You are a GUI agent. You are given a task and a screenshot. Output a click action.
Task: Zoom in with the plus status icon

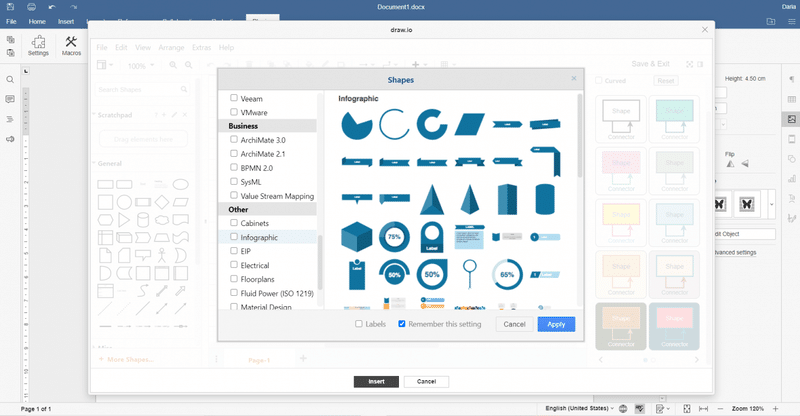coord(776,408)
